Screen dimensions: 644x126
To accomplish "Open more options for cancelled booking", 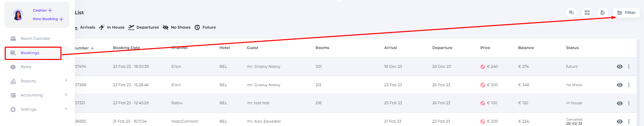I will tap(629, 122).
